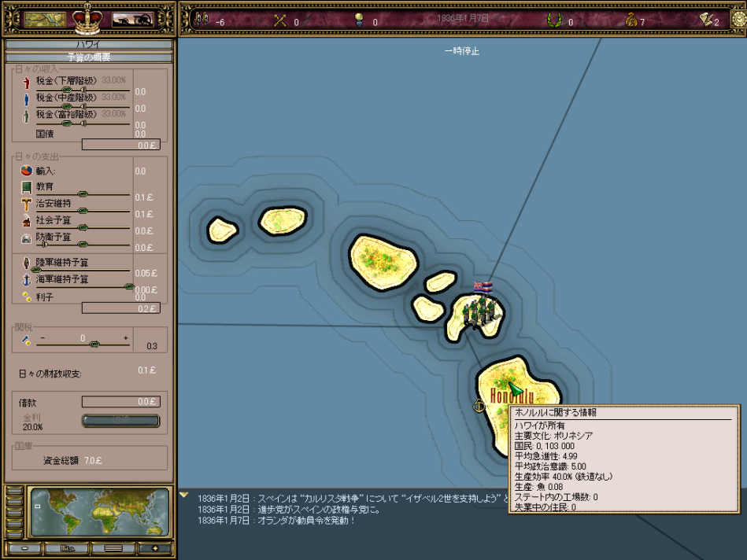Click the Hawaii flag above the army
The height and width of the screenshot is (560, 747).
(x=483, y=287)
